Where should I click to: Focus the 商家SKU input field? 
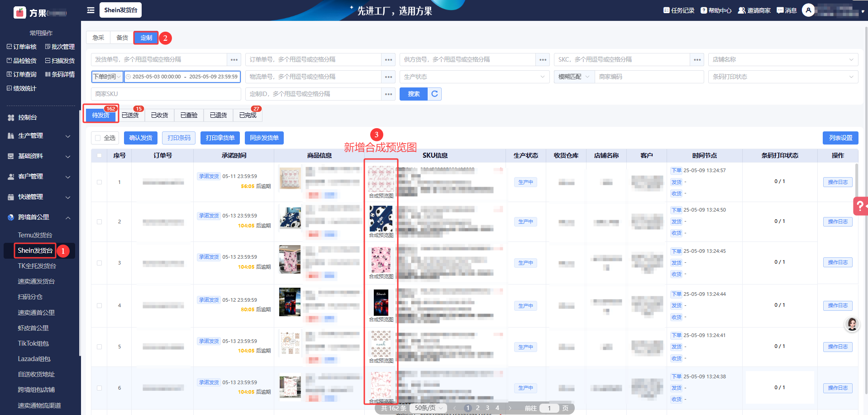point(166,94)
